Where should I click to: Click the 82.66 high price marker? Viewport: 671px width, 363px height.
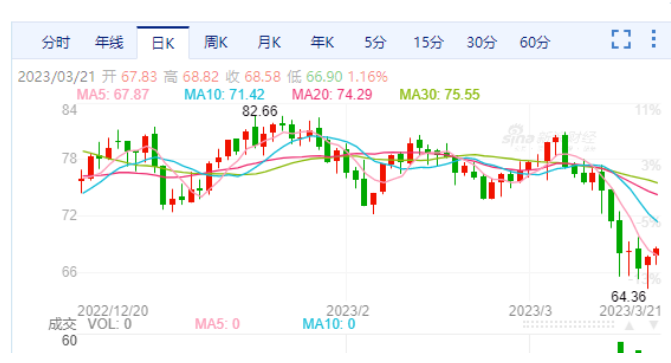(260, 111)
